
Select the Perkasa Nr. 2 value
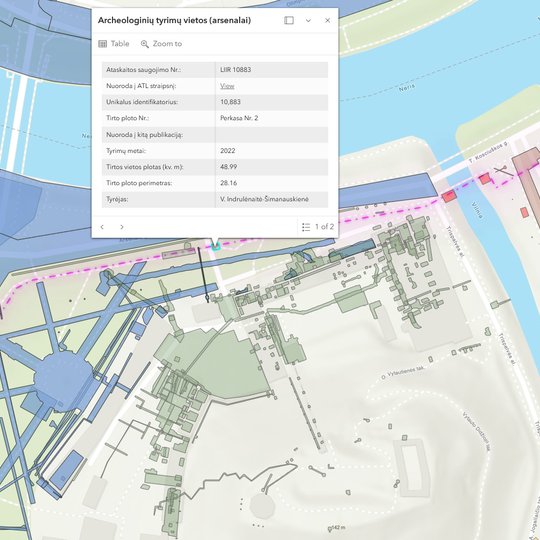click(x=239, y=118)
